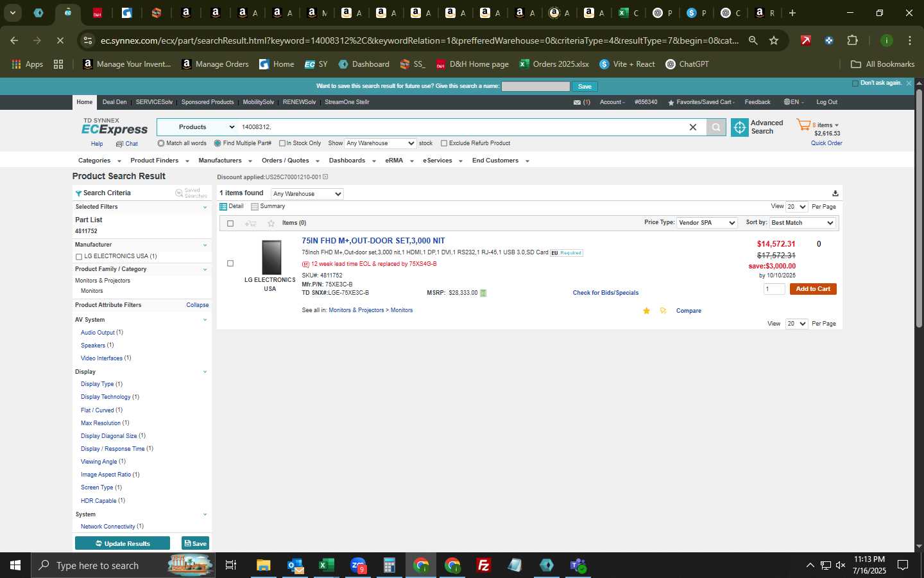Image resolution: width=924 pixels, height=578 pixels.
Task: Open Price Type Vendor SPA dropdown
Action: point(707,223)
